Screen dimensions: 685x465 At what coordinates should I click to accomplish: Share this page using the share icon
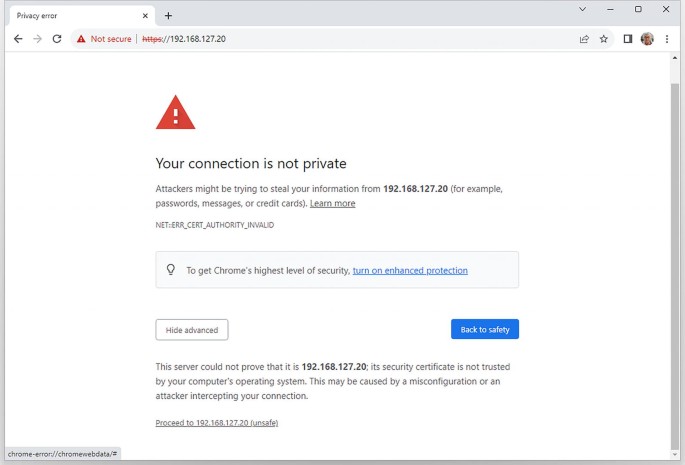(584, 39)
